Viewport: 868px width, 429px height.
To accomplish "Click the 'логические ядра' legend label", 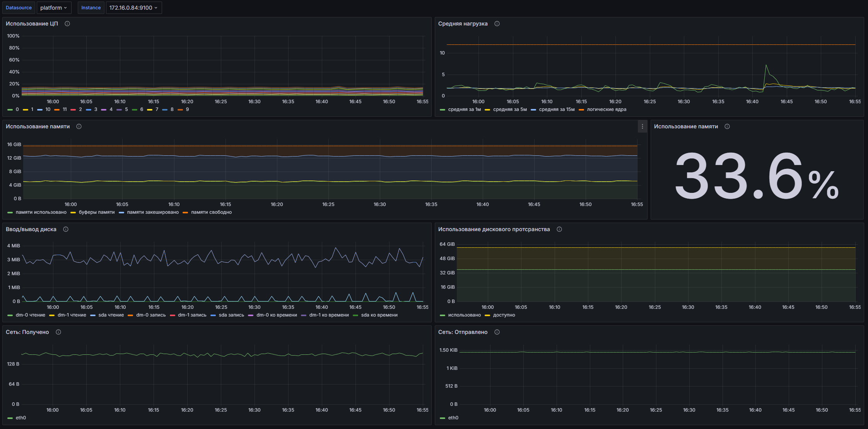I will point(606,109).
